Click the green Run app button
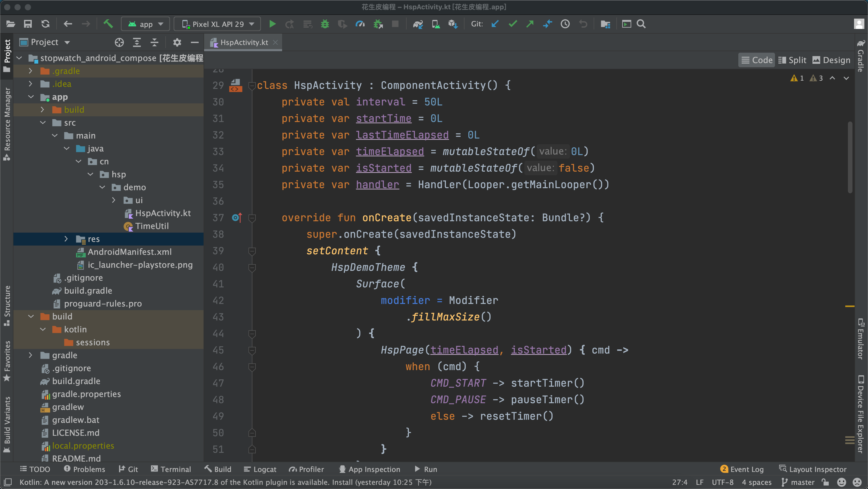The height and width of the screenshot is (489, 868). pyautogui.click(x=272, y=24)
